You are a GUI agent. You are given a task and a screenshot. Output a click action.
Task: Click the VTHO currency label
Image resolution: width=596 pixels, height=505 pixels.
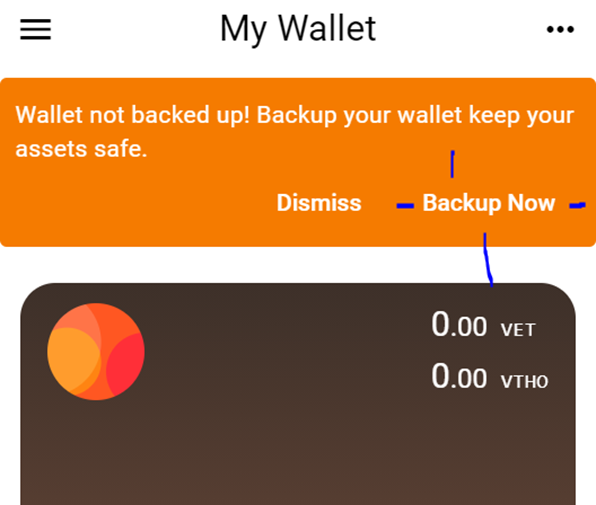tap(525, 382)
